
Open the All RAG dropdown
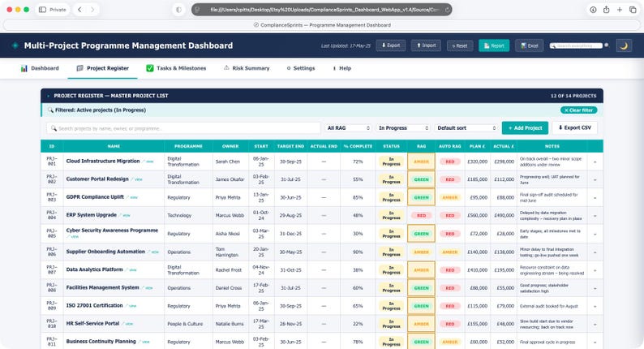point(348,128)
